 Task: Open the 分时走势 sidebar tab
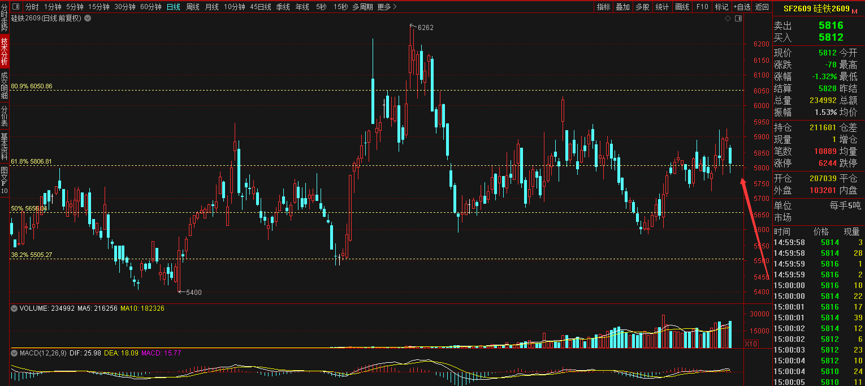(x=4, y=17)
